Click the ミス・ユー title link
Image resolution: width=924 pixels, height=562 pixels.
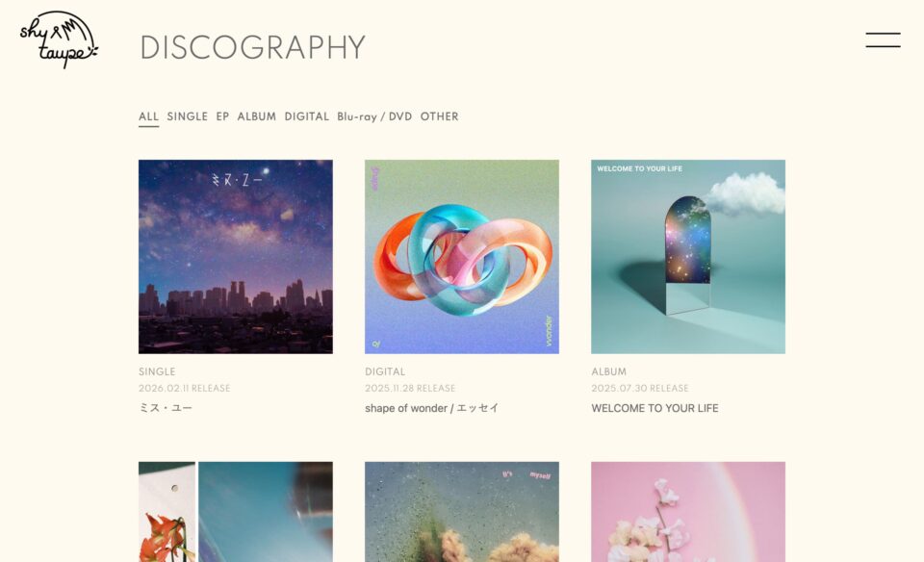tap(166, 408)
